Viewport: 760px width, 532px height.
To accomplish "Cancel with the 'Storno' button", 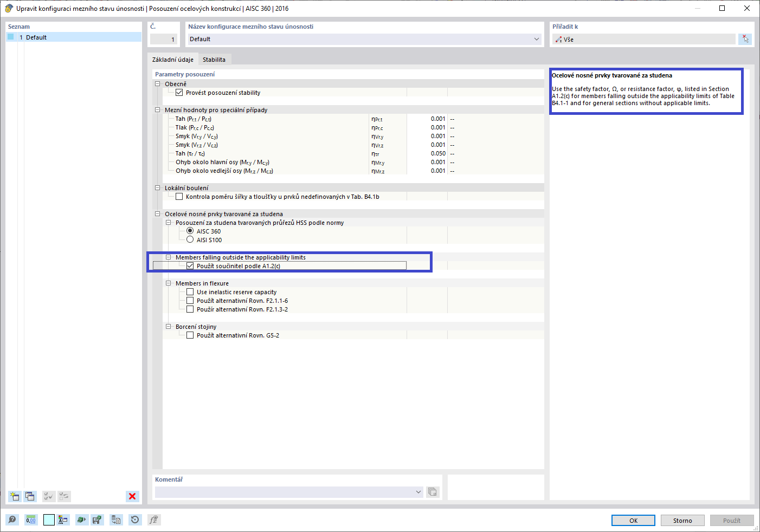I will [683, 520].
